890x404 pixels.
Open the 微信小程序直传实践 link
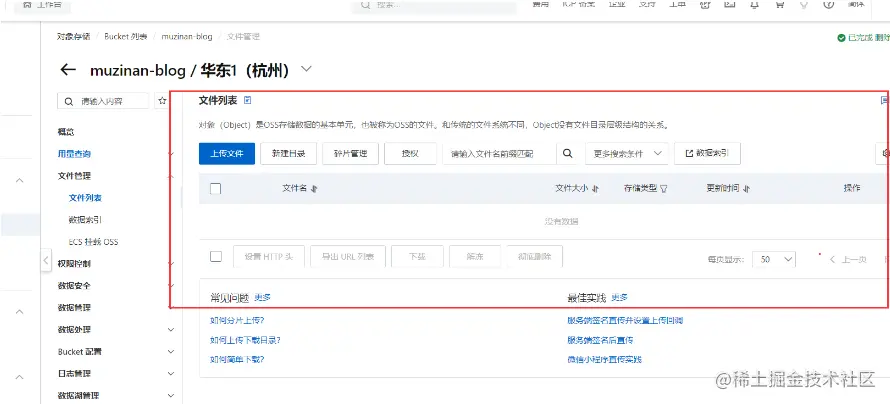coord(604,359)
